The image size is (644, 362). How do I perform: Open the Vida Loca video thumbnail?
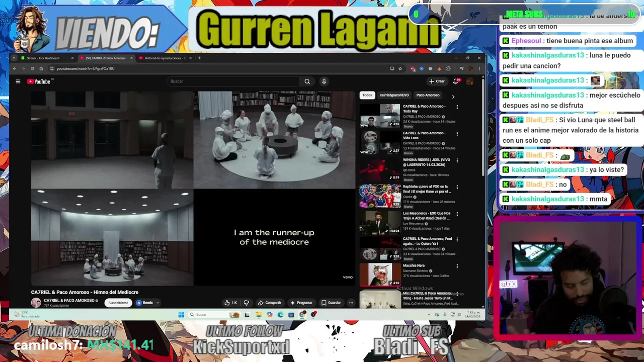pos(380,142)
